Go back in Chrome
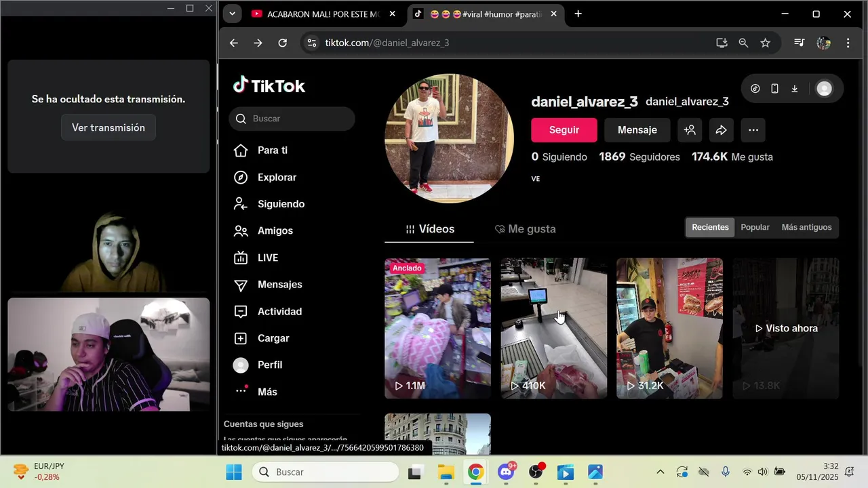This screenshot has height=488, width=868. tap(233, 43)
